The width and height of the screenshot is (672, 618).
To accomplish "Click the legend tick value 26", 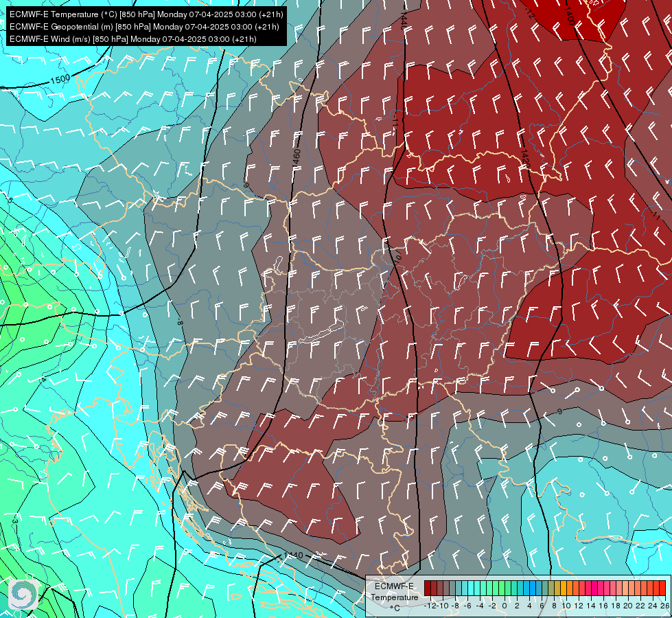I will [665, 606].
